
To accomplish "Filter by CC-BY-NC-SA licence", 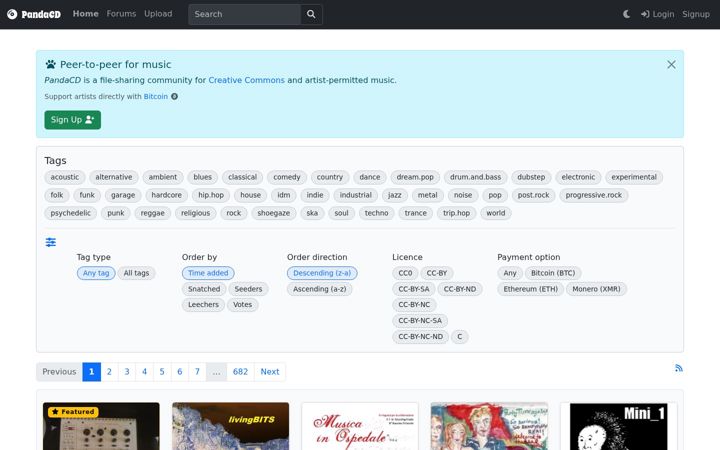I will (x=420, y=321).
